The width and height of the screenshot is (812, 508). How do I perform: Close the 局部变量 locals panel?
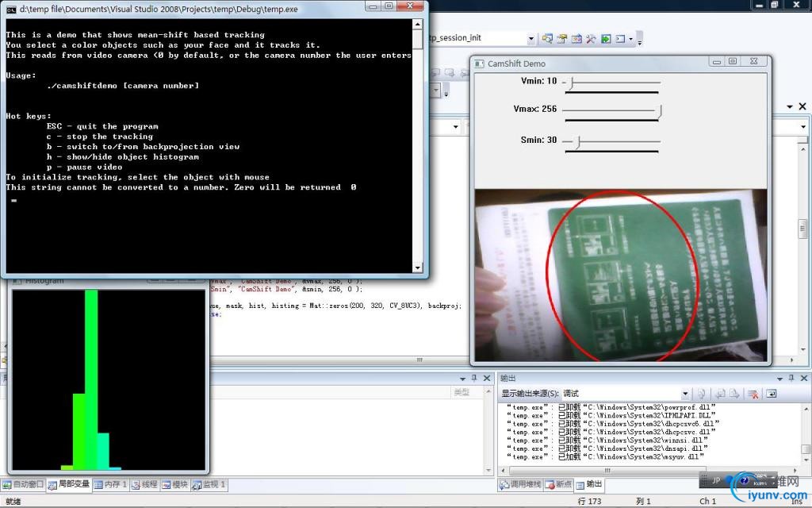tap(487, 379)
